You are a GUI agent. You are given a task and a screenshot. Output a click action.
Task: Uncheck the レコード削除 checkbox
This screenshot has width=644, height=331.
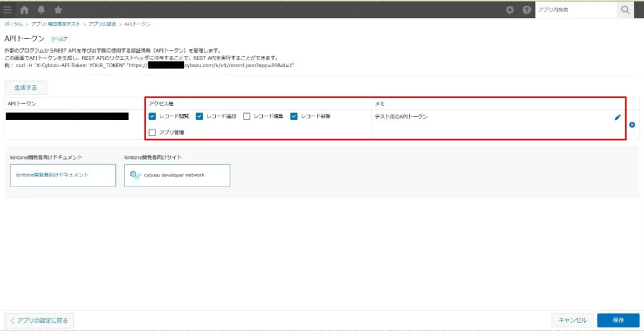click(x=294, y=116)
